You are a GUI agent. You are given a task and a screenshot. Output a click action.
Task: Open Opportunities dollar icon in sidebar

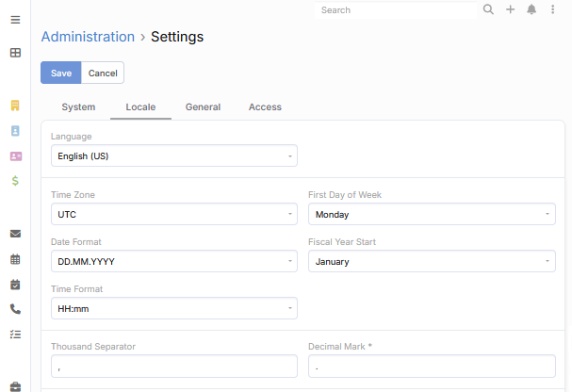15,181
